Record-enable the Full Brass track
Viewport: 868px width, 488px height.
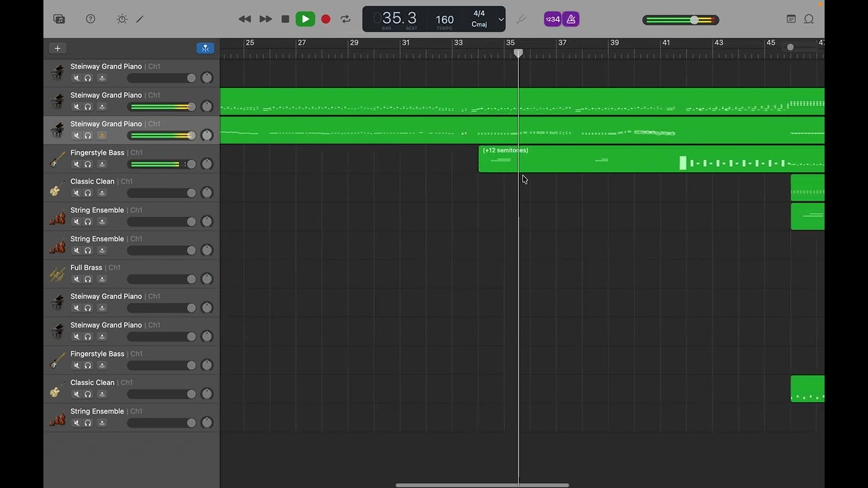click(102, 279)
